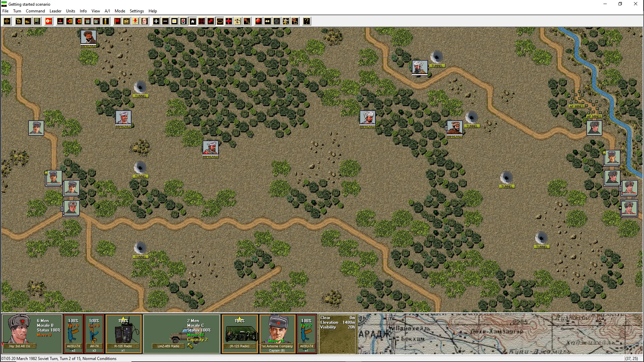This screenshot has height=362, width=644.
Task: Open the Settings menu
Action: (x=137, y=11)
